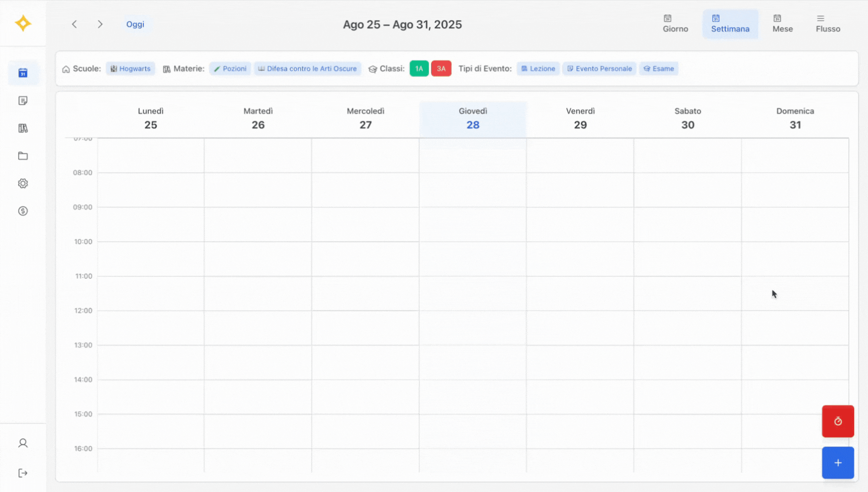Click the Oggi button
Image resolution: width=868 pixels, height=492 pixels.
135,24
